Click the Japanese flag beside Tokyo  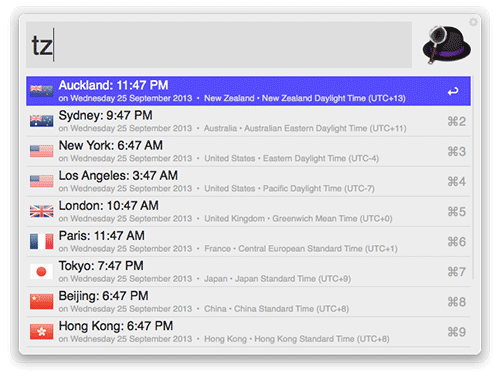click(41, 271)
